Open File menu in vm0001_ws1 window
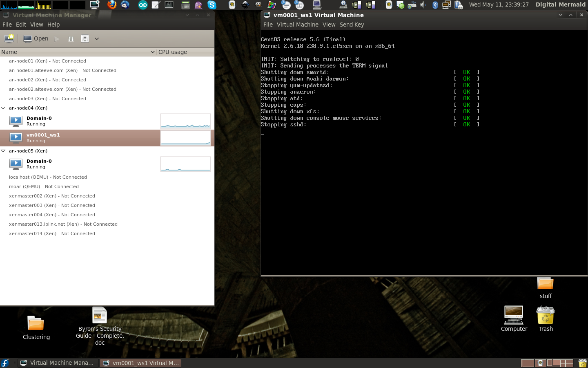 point(268,25)
